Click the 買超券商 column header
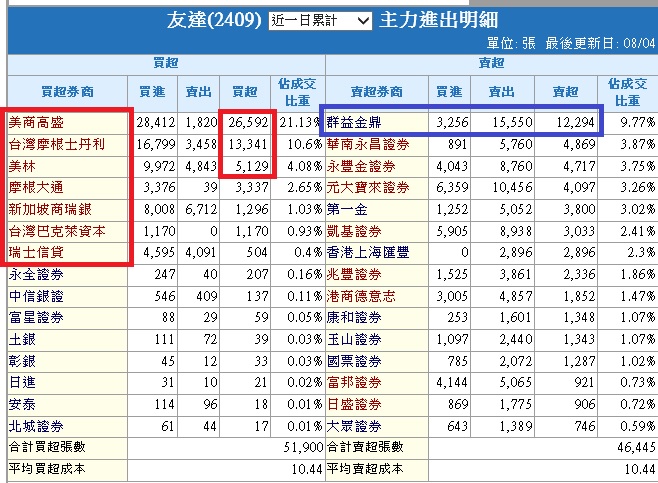The height and width of the screenshot is (483, 658). point(68,92)
